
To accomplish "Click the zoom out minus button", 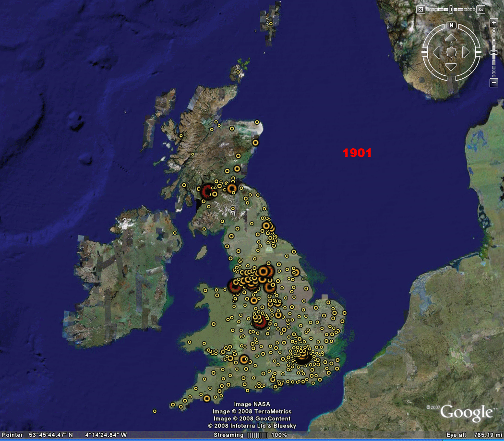I will pyautogui.click(x=493, y=83).
